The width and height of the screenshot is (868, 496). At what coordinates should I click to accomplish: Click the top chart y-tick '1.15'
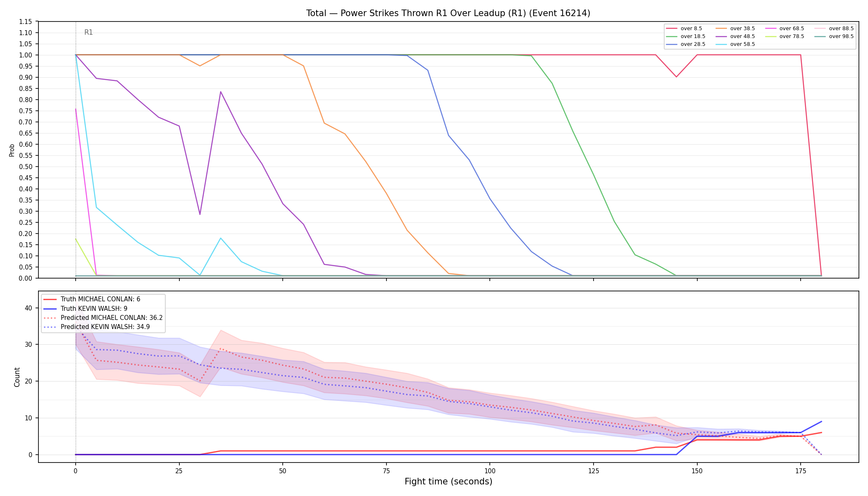point(26,21)
